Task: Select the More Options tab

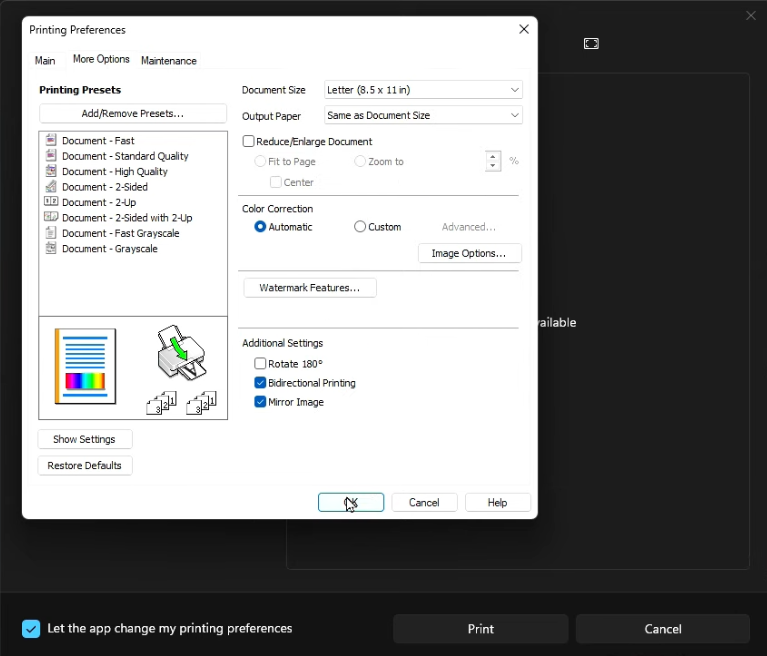Action: (x=101, y=59)
